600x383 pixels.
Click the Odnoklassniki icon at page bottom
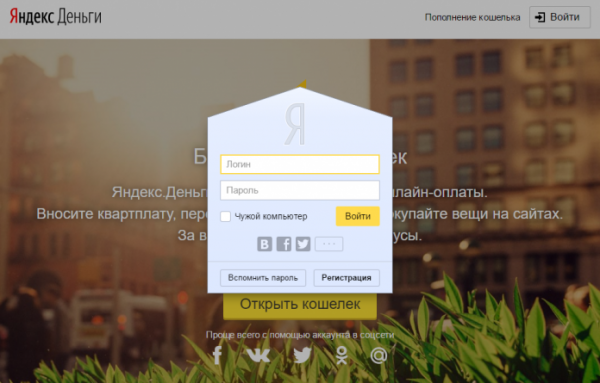pyautogui.click(x=342, y=355)
